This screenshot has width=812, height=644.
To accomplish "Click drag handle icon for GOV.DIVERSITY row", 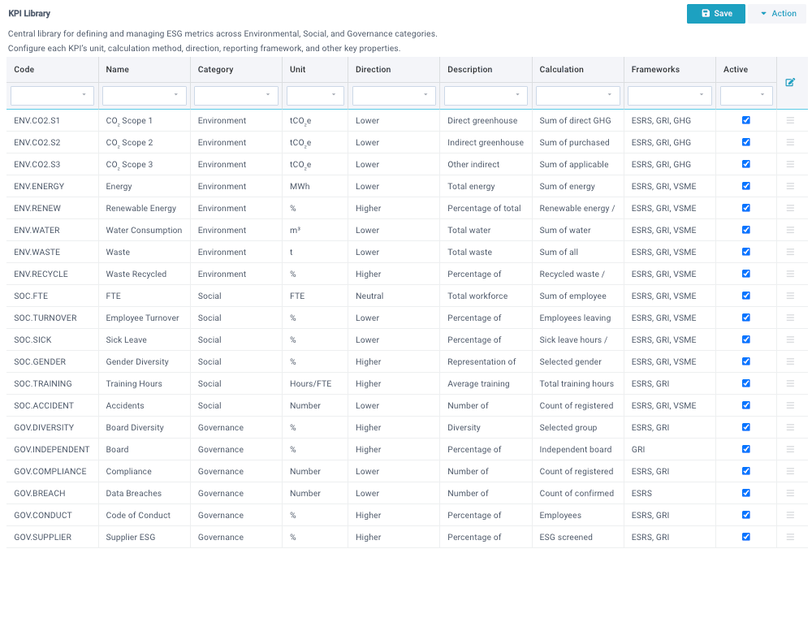I will pos(790,427).
